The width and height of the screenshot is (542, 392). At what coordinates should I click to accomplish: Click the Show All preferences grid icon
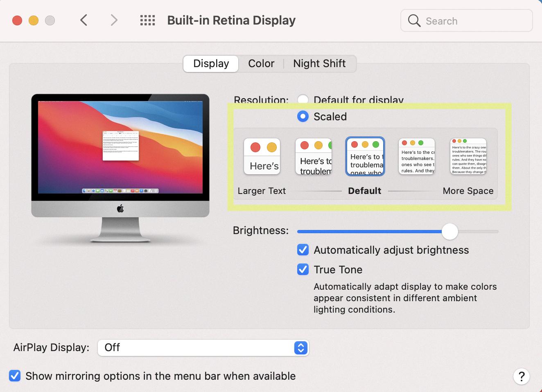[x=147, y=20]
